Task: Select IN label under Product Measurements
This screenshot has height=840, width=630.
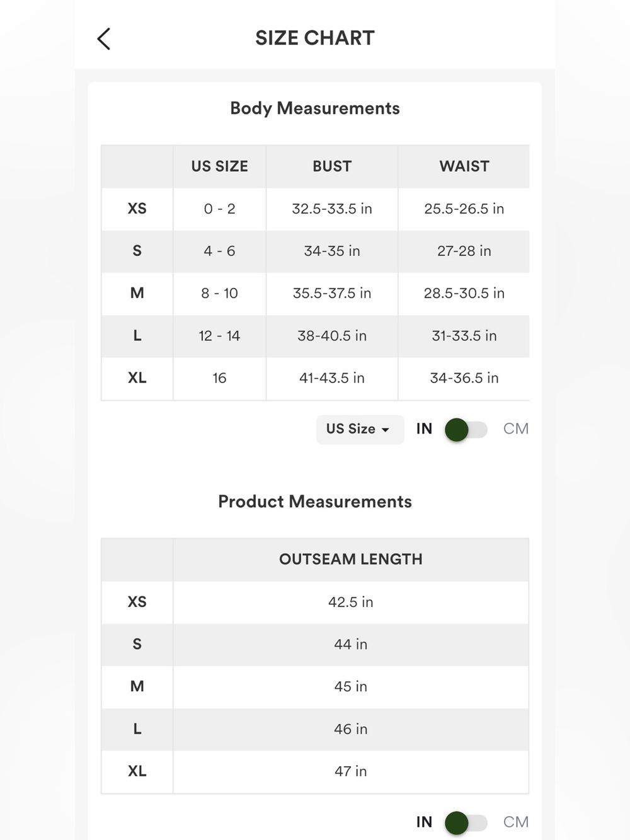Action: point(424,822)
